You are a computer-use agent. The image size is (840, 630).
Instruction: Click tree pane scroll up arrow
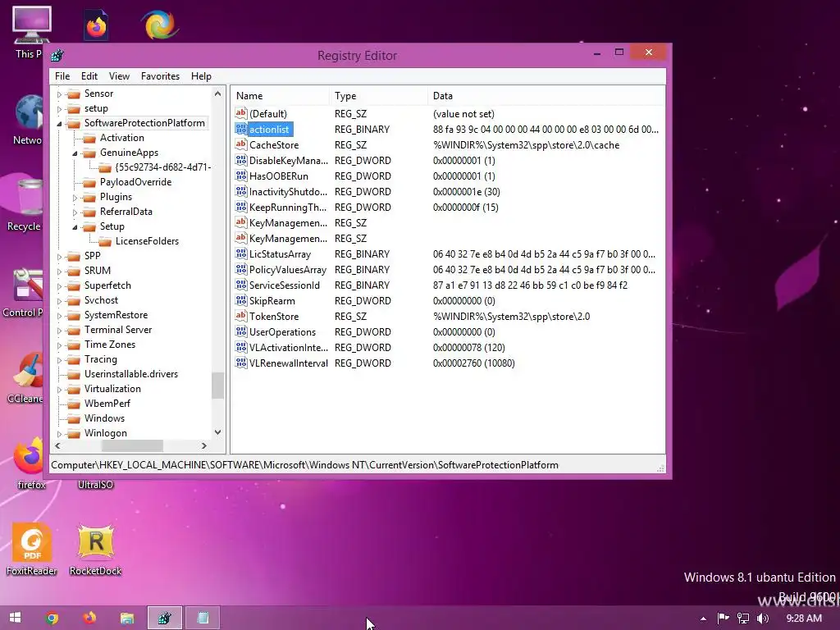point(217,94)
